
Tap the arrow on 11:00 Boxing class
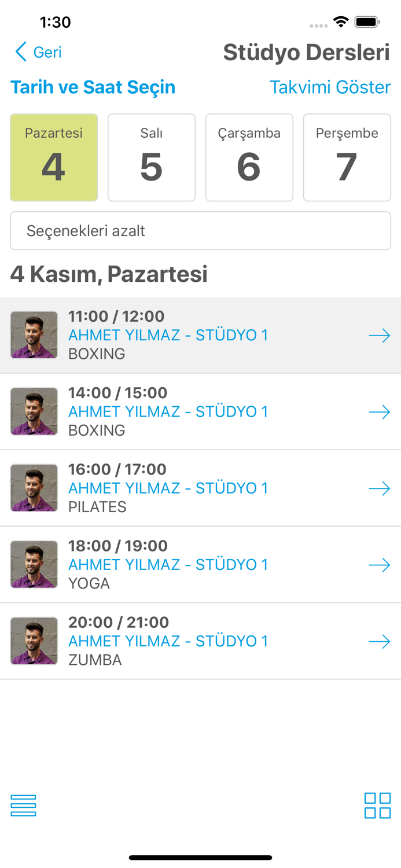point(380,336)
